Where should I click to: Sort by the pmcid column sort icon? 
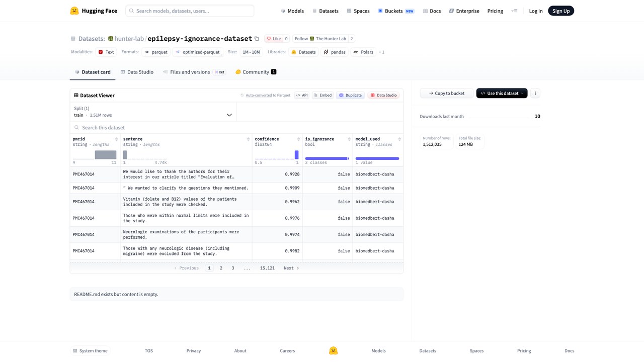click(116, 139)
